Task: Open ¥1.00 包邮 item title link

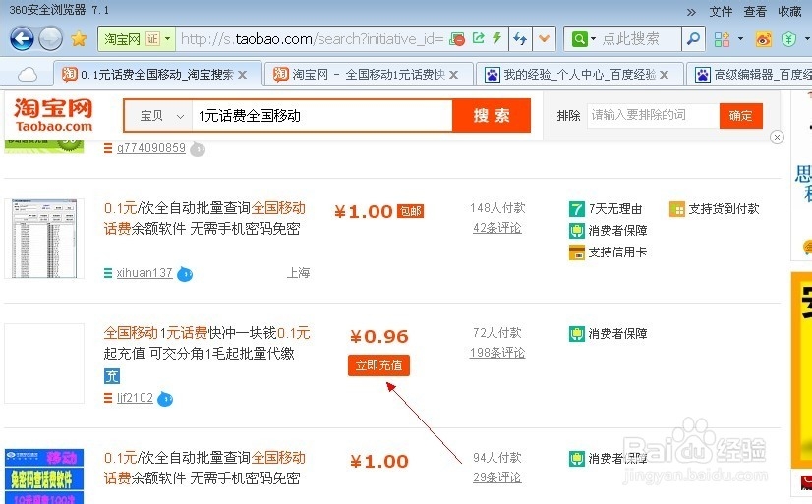Action: pyautogui.click(x=204, y=218)
